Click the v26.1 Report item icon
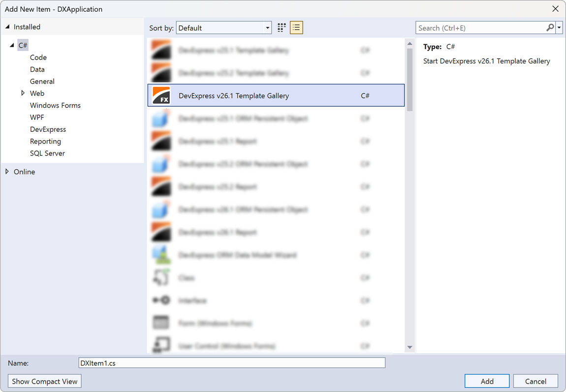The height and width of the screenshot is (392, 566). point(161,232)
